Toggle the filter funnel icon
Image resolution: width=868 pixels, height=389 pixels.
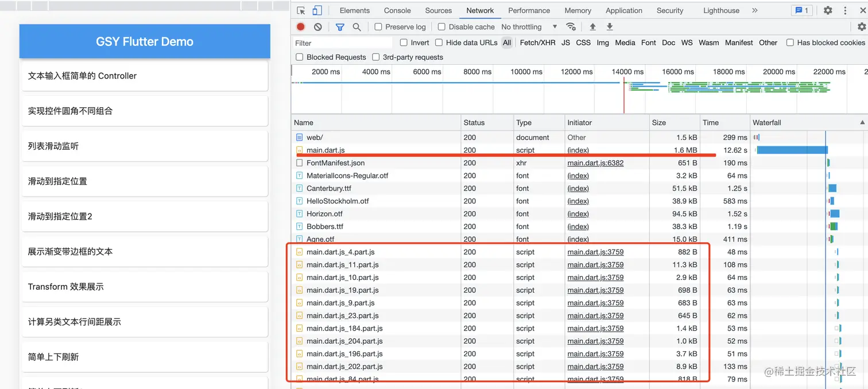pos(340,26)
